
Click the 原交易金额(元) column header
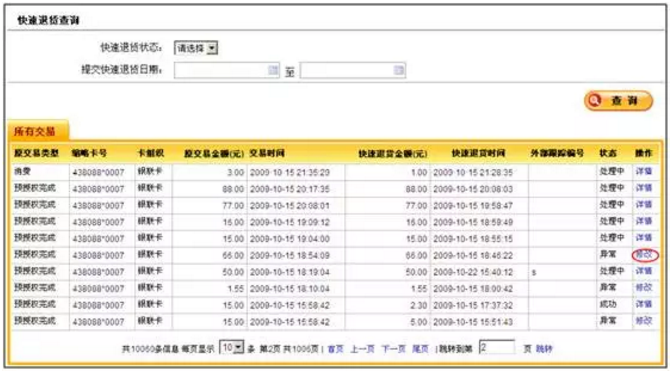[214, 153]
